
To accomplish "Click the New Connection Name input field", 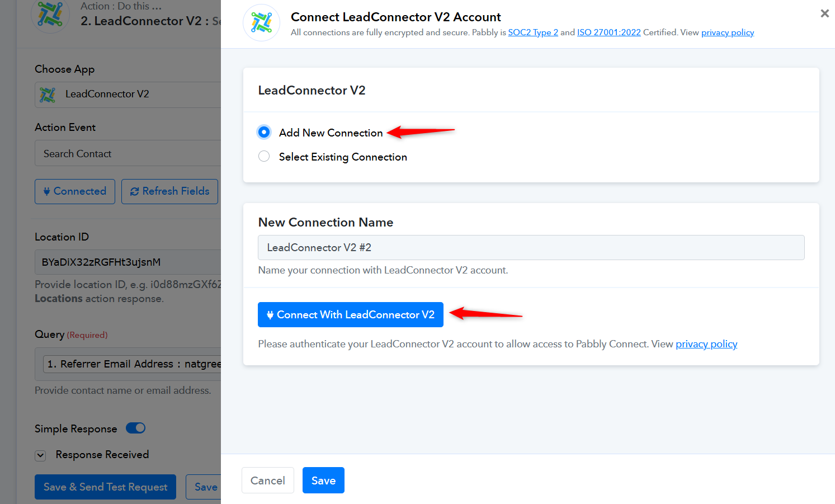I will 531,247.
